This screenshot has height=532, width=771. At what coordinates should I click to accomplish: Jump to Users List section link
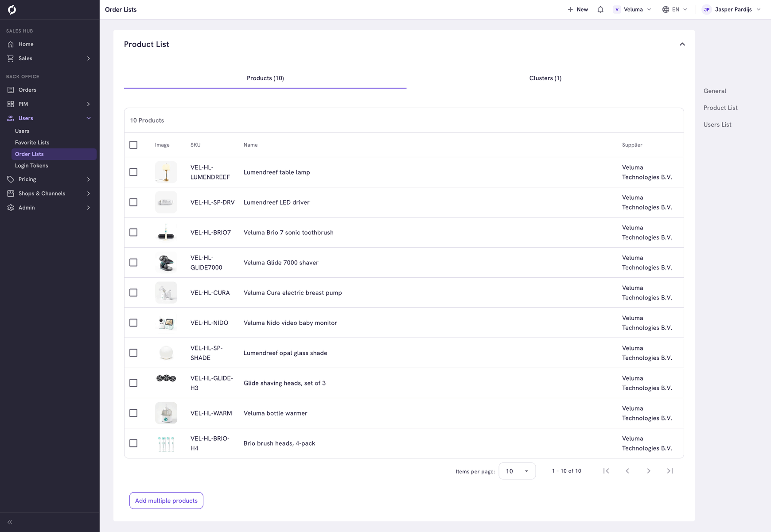717,125
